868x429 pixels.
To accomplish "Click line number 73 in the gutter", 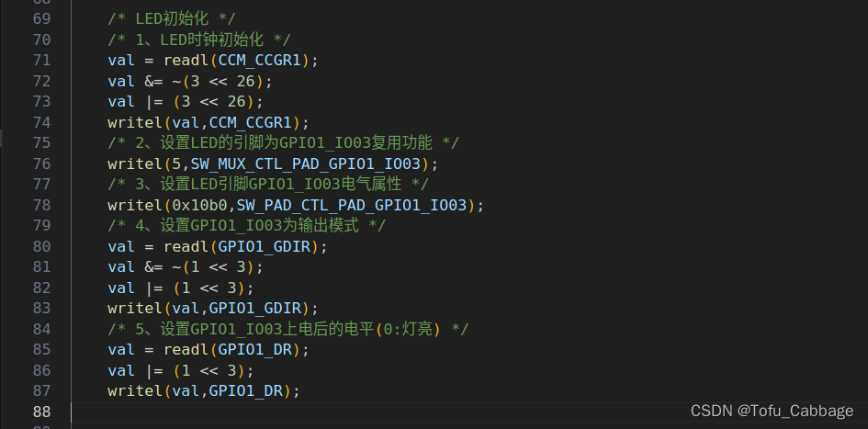I will (41, 102).
